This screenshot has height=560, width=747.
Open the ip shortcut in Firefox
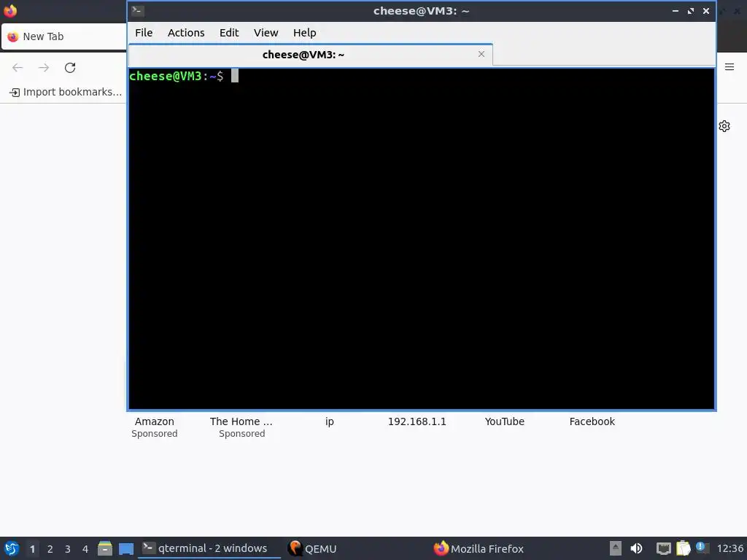pos(329,421)
